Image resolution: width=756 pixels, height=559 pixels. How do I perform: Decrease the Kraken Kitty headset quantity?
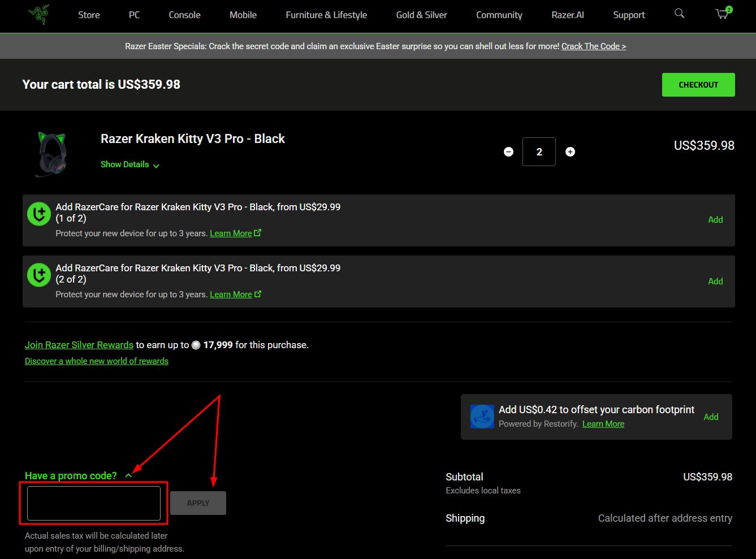(x=508, y=151)
